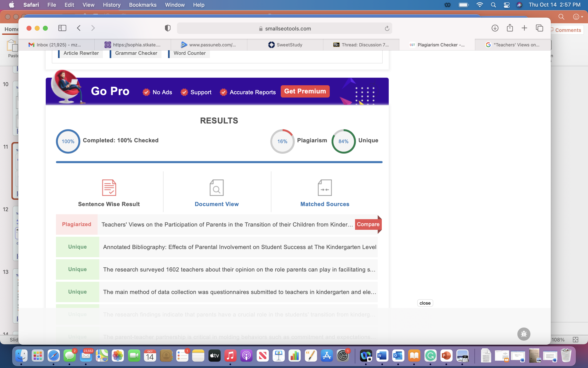Viewport: 588px width, 368px height.
Task: Open Calendar from the Dock
Action: 150,356
